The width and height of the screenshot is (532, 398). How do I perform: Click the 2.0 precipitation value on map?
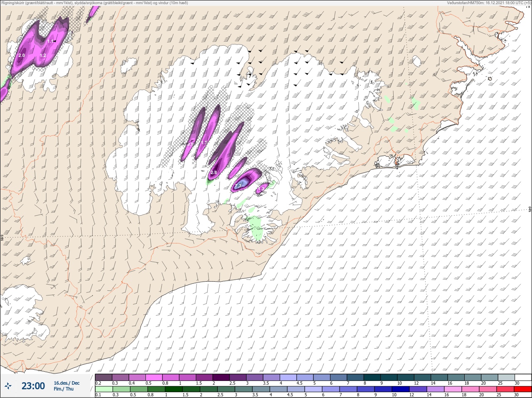(x=22, y=55)
